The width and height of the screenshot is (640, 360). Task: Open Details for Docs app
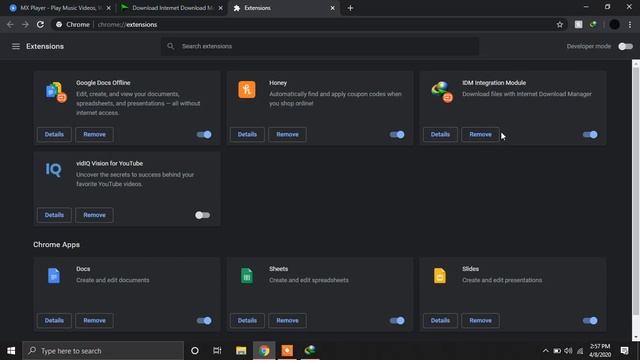click(54, 320)
